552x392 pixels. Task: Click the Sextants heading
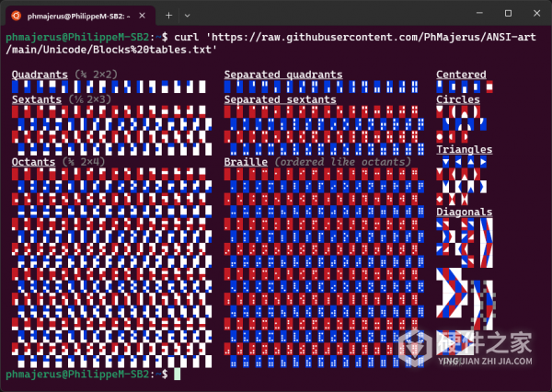click(x=37, y=99)
